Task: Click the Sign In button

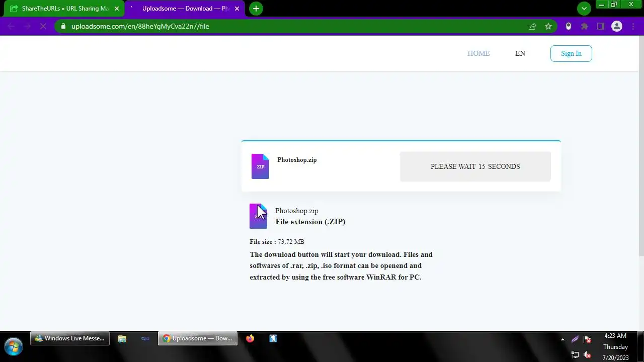Action: click(x=571, y=54)
